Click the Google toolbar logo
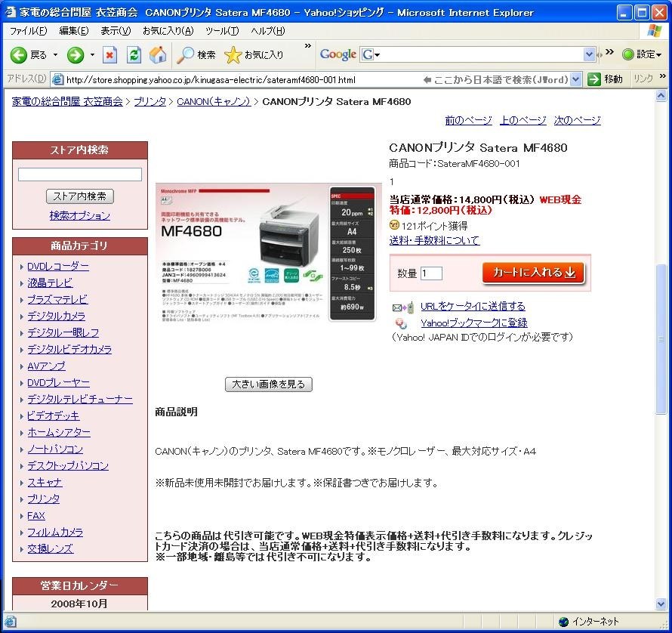 click(338, 54)
